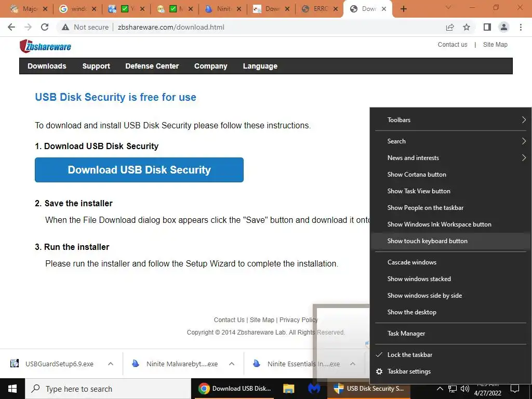Click the taskbar date and time
532x399 pixels.
click(x=488, y=389)
